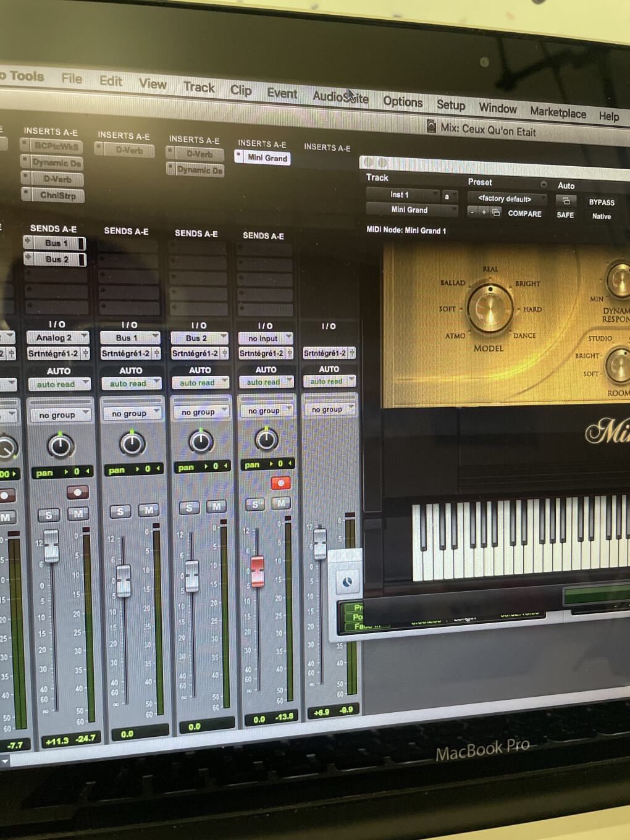This screenshot has height=840, width=630.
Task: Open the auto read menu on Analog 2 track
Action: pyautogui.click(x=59, y=384)
